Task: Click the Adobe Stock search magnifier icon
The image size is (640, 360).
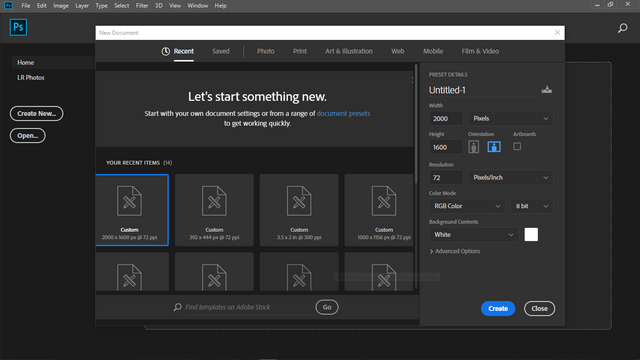Action: (178, 307)
